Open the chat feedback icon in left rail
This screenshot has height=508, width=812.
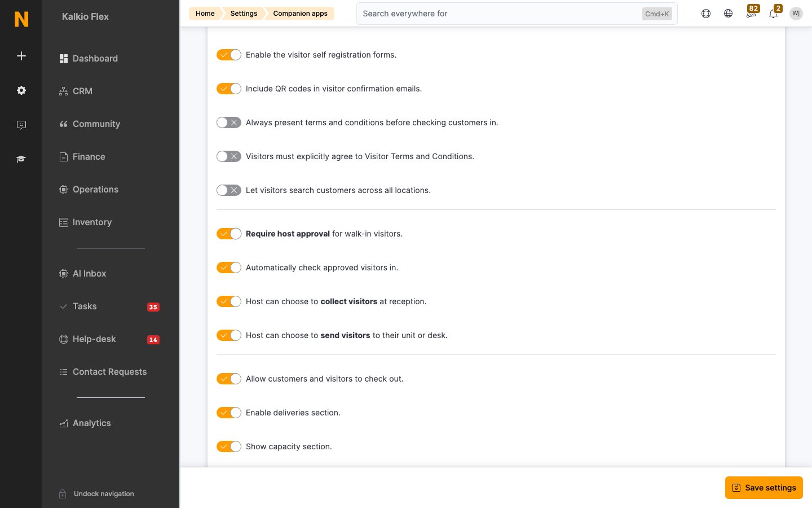[x=21, y=125]
